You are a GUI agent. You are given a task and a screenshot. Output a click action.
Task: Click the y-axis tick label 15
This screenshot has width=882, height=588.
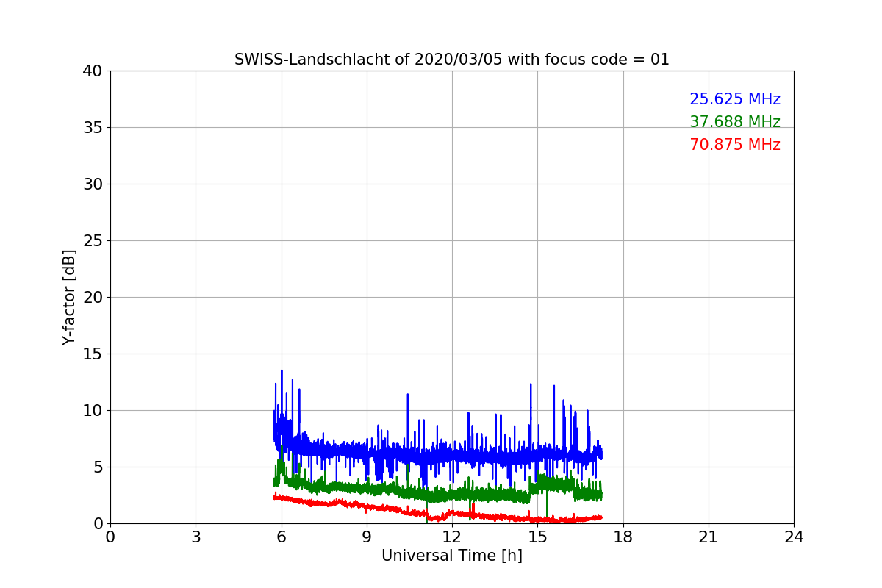[x=93, y=354]
